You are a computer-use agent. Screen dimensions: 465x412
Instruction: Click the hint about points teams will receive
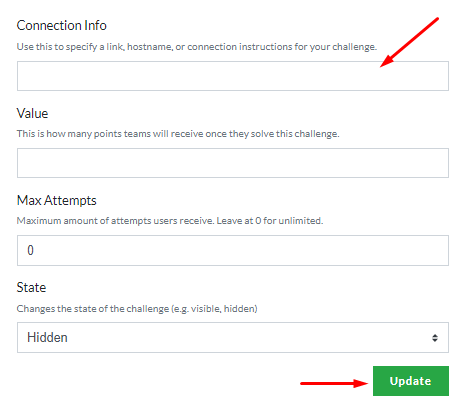(x=178, y=134)
